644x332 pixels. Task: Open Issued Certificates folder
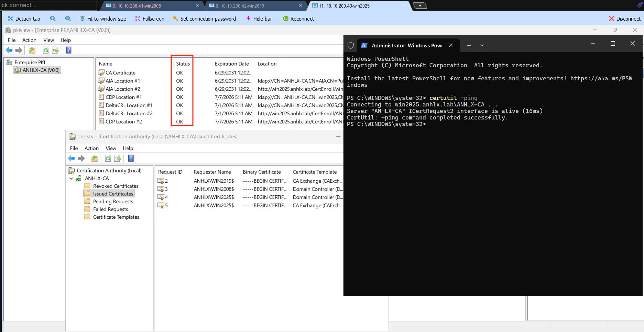coord(109,194)
